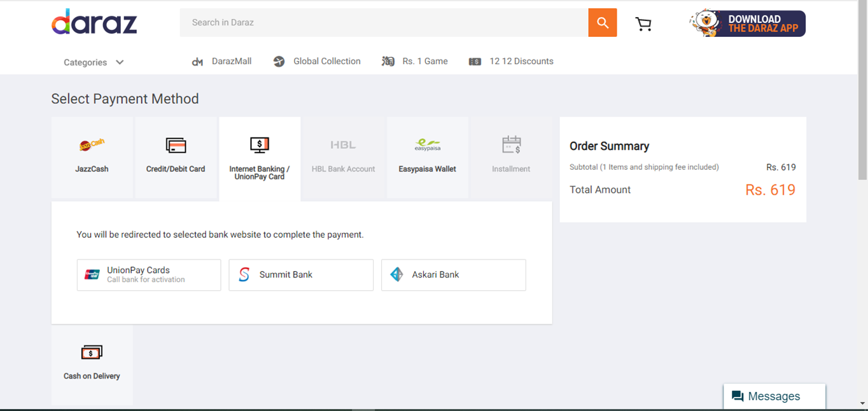Expand the Categories dropdown
The width and height of the screenshot is (868, 411).
94,62
